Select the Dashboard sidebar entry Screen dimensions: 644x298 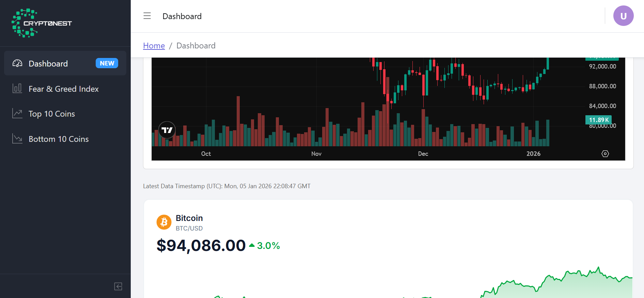click(x=48, y=63)
